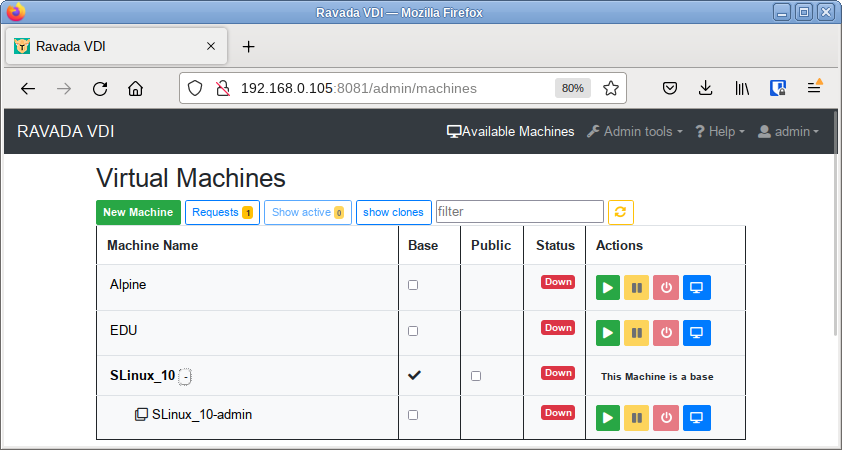Start the Alpine machine with play button
This screenshot has width=842, height=450.
[607, 287]
